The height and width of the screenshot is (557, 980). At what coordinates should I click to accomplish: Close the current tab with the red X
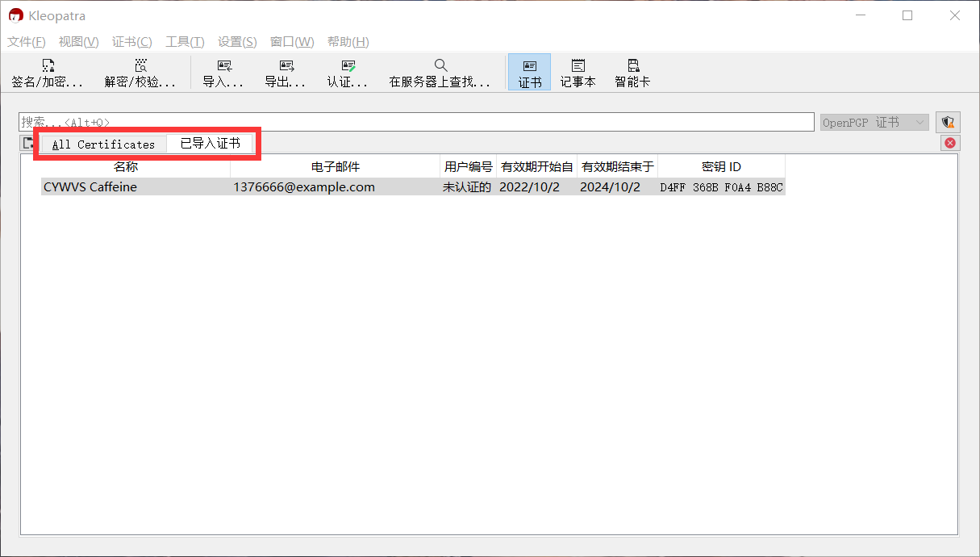coord(949,143)
